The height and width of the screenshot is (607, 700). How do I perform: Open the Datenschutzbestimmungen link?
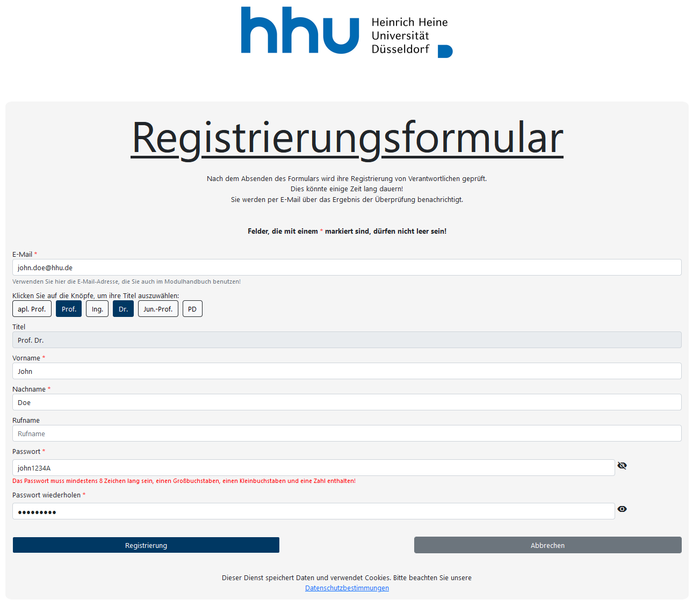(347, 588)
